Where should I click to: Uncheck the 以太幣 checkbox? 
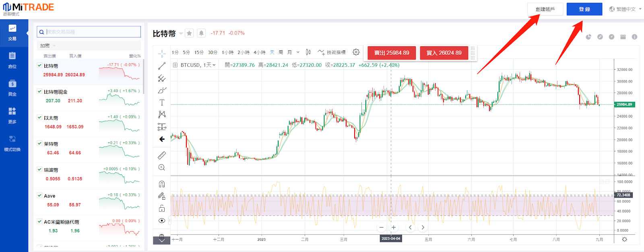39,118
